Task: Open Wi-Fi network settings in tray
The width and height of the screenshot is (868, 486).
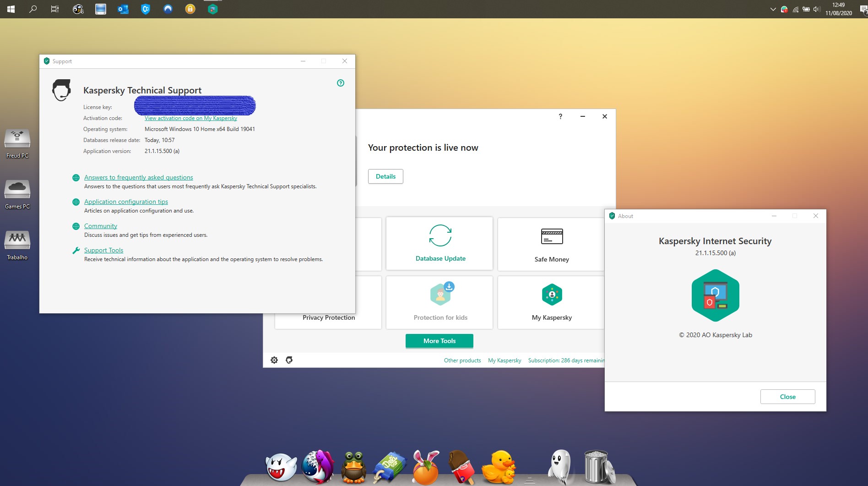Action: point(795,9)
